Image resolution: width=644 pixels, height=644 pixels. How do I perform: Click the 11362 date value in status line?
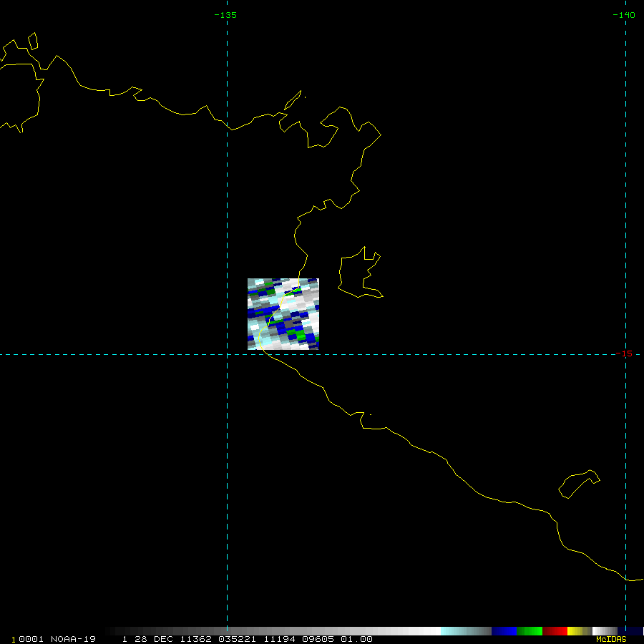197,639
